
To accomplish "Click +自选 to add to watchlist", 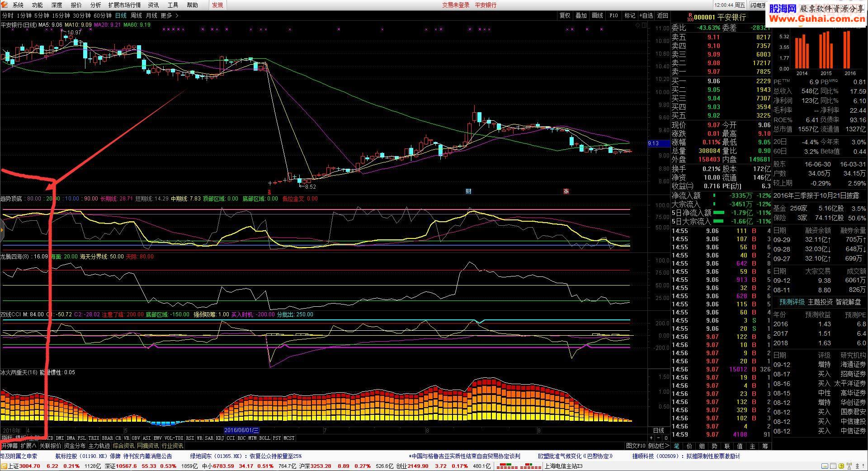I will click(x=646, y=15).
